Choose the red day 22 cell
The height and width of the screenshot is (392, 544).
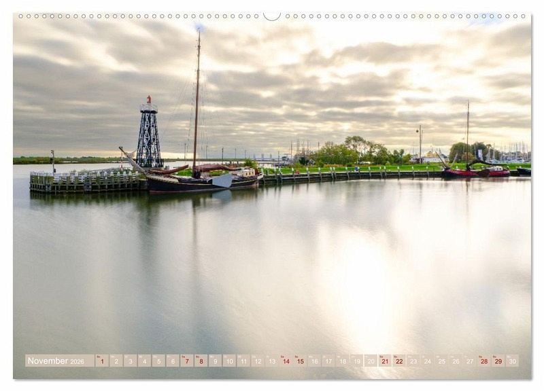coord(399,361)
